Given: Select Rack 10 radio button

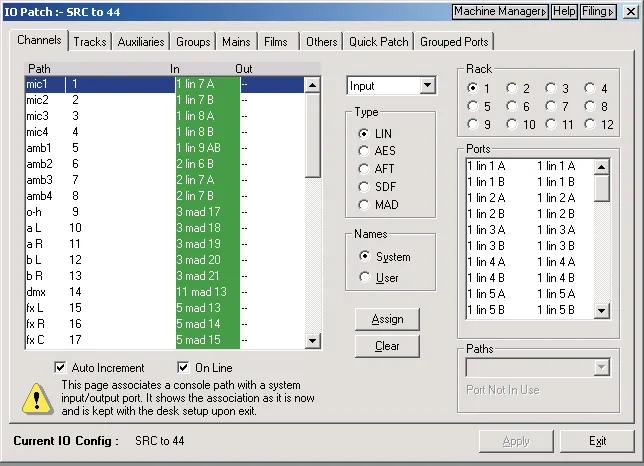Looking at the screenshot, I should [512, 124].
